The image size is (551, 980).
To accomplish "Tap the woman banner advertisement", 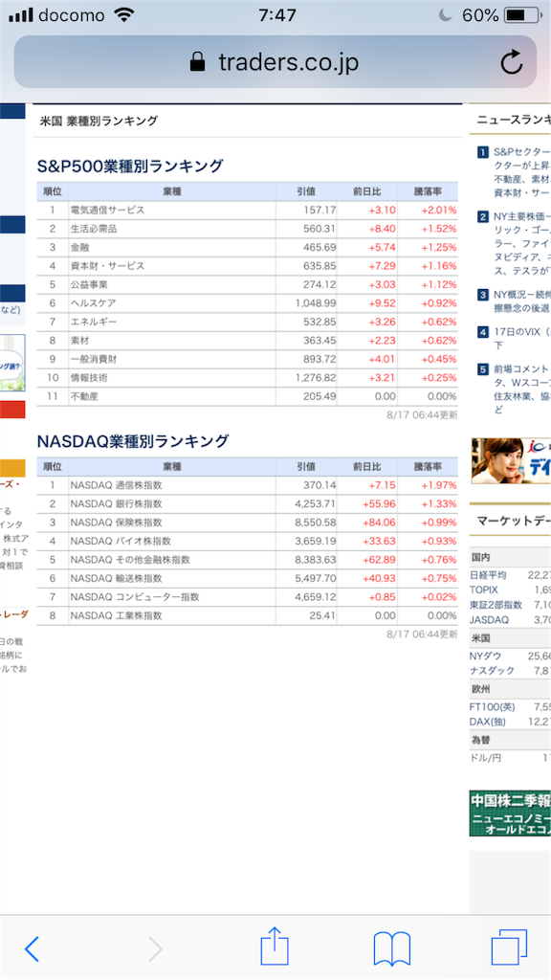I will point(511,460).
